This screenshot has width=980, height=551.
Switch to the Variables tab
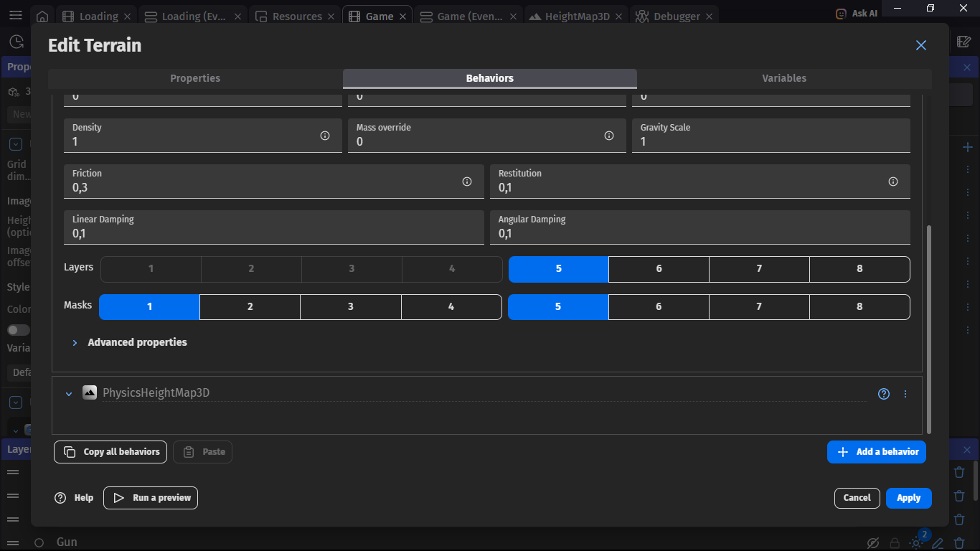pos(784,78)
